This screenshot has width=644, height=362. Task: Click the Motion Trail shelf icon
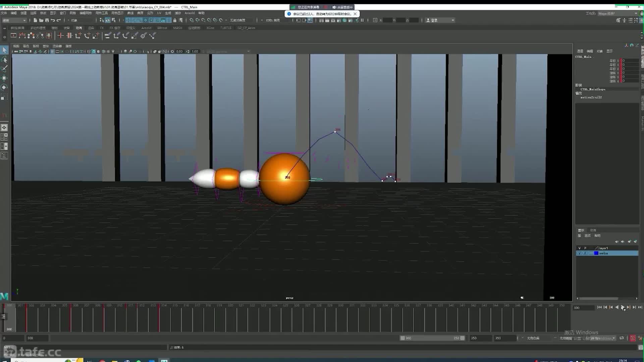[x=22, y=36]
